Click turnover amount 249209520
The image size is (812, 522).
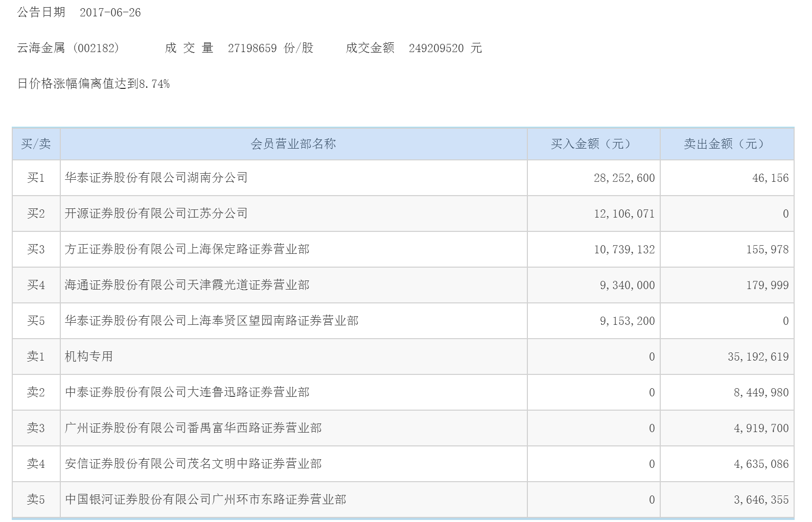[436, 48]
